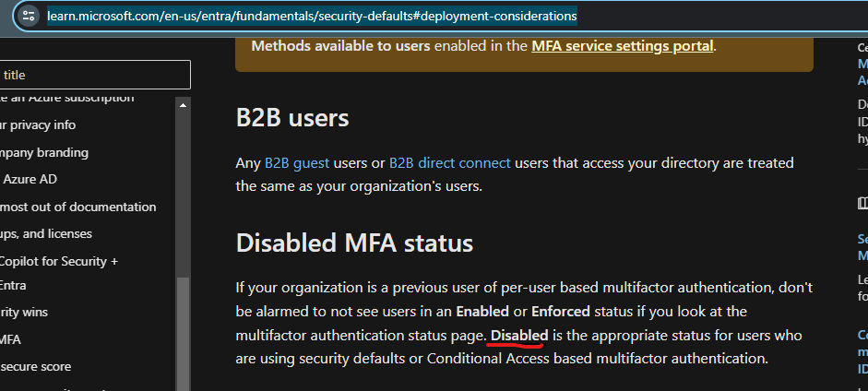This screenshot has width=868, height=391.
Task: Click the Disabled MFA status heading
Action: 354,243
